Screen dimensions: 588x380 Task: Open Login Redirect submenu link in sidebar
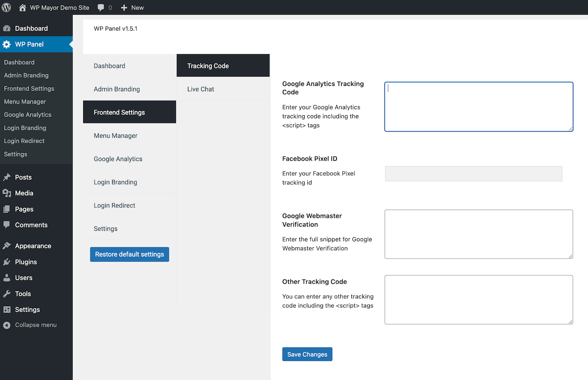pyautogui.click(x=24, y=141)
